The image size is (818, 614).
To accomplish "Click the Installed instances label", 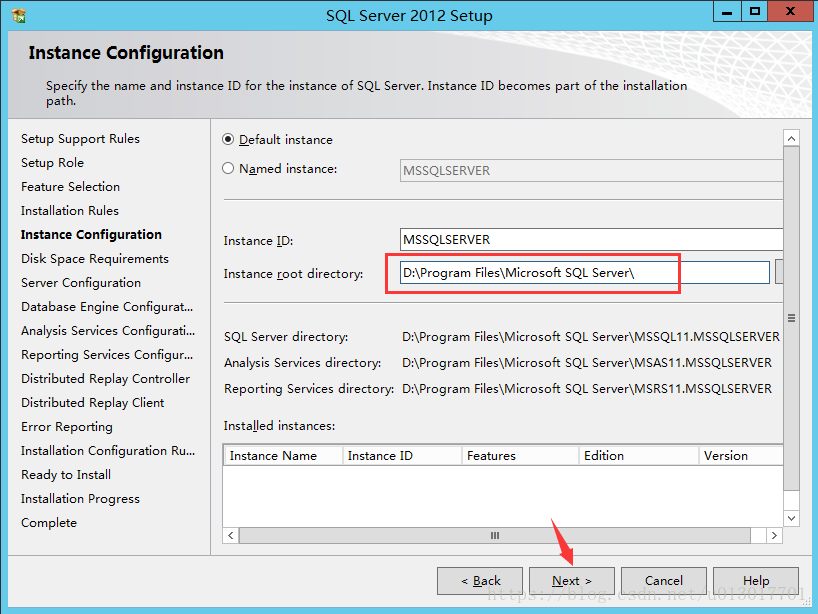I will [279, 426].
